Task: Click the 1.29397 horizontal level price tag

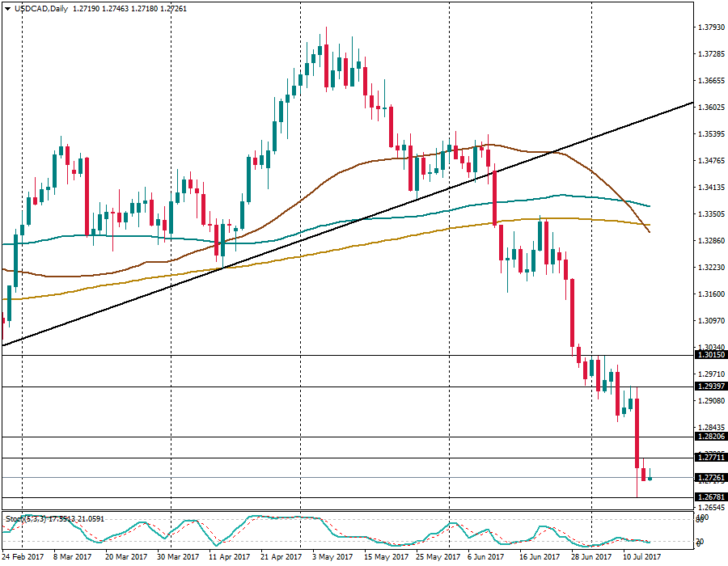Action: point(711,386)
